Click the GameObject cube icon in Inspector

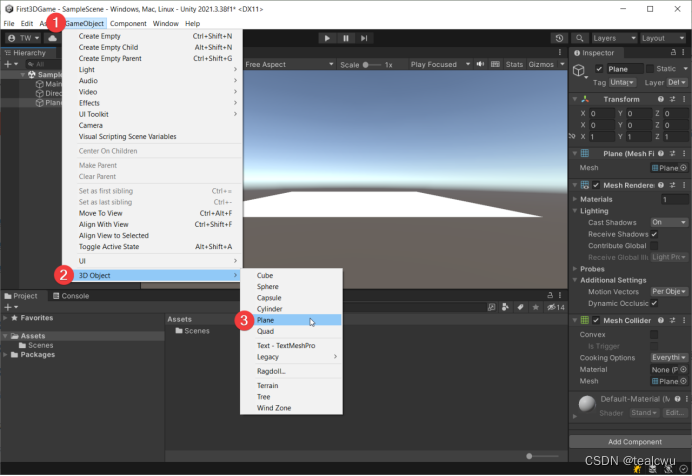579,71
